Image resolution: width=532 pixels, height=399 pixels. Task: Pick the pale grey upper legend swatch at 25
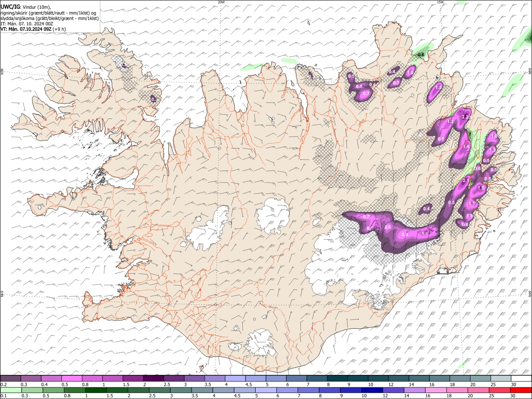click(501, 378)
